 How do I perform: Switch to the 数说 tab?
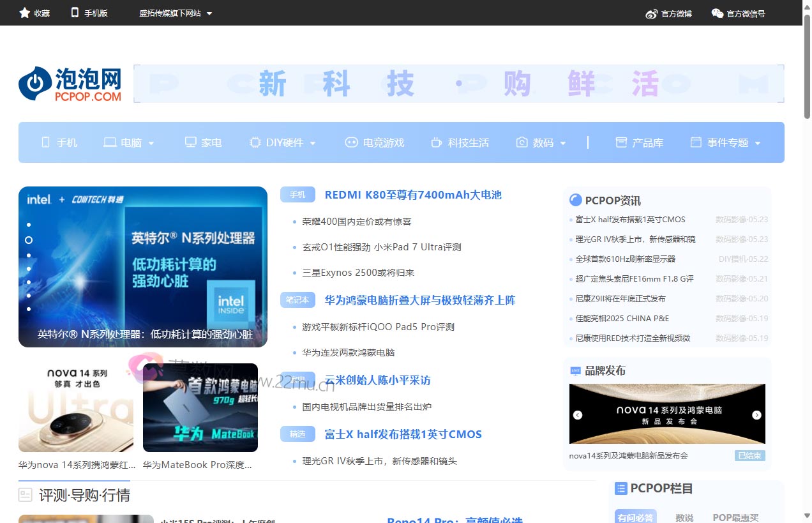684,517
